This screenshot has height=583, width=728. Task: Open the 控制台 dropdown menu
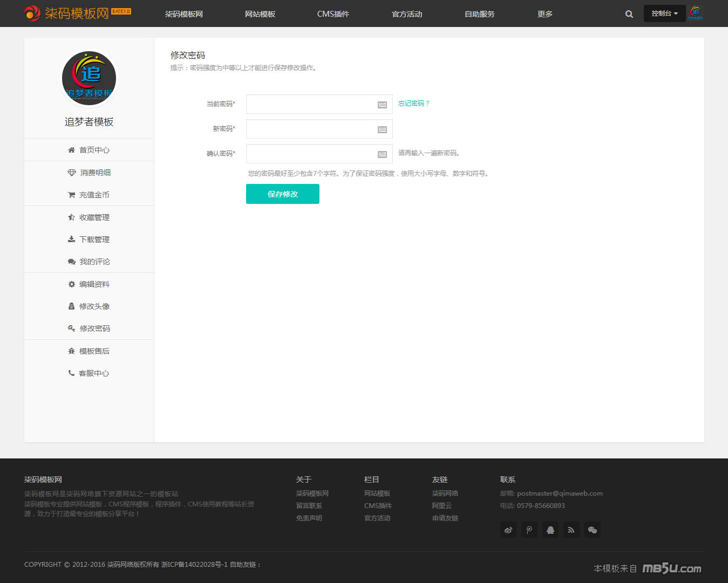point(664,13)
